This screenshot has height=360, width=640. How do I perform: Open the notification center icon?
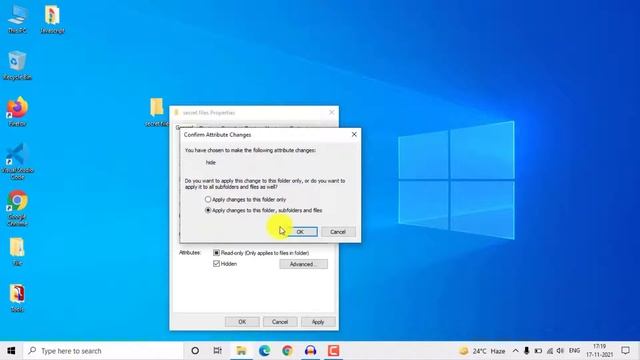pyautogui.click(x=626, y=351)
